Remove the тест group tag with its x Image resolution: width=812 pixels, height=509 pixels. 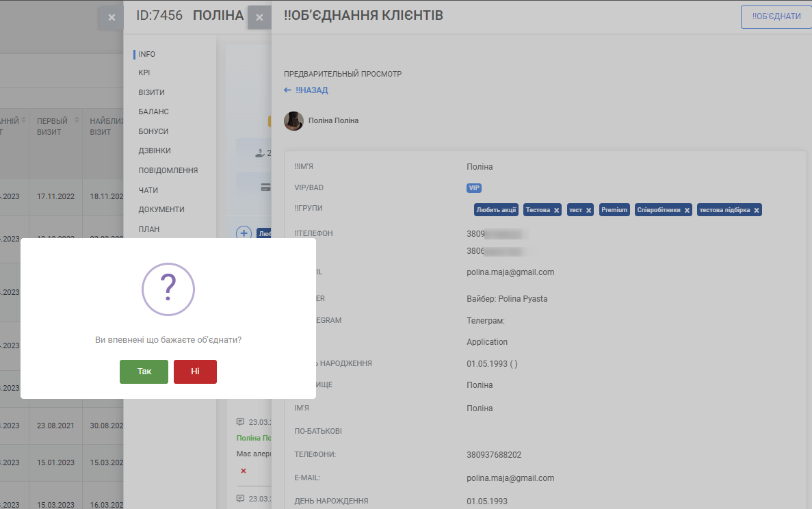(589, 210)
